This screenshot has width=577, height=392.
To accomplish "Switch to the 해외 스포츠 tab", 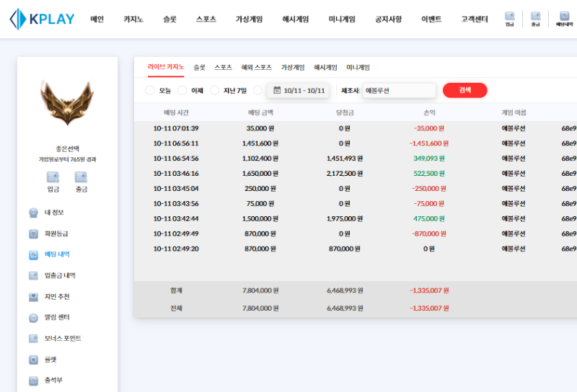I will pyautogui.click(x=257, y=67).
